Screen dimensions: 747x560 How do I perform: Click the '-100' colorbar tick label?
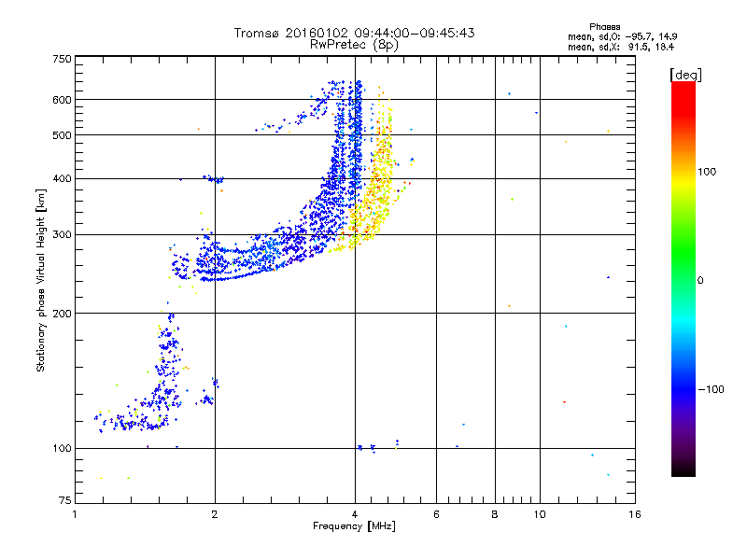[711, 389]
